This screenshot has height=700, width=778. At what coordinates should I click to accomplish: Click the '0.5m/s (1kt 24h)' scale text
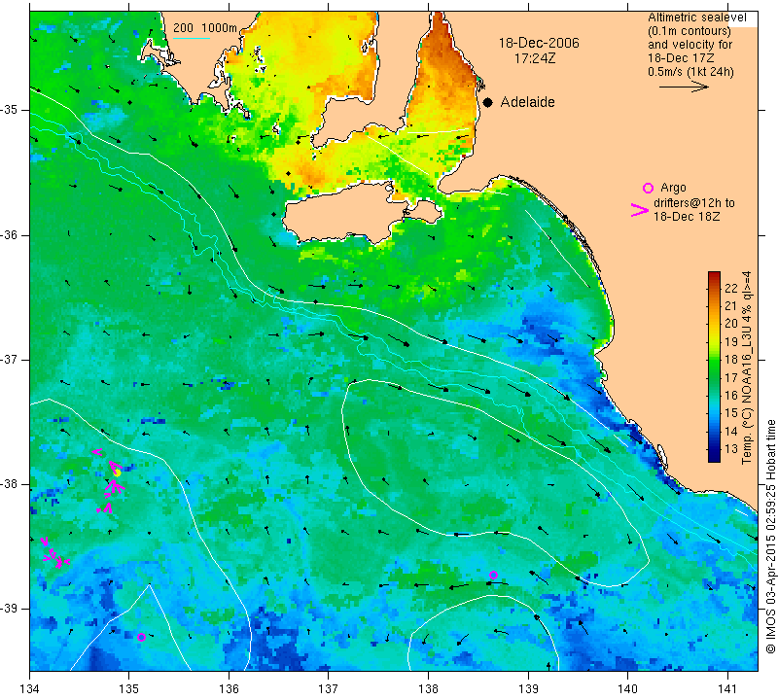click(690, 72)
